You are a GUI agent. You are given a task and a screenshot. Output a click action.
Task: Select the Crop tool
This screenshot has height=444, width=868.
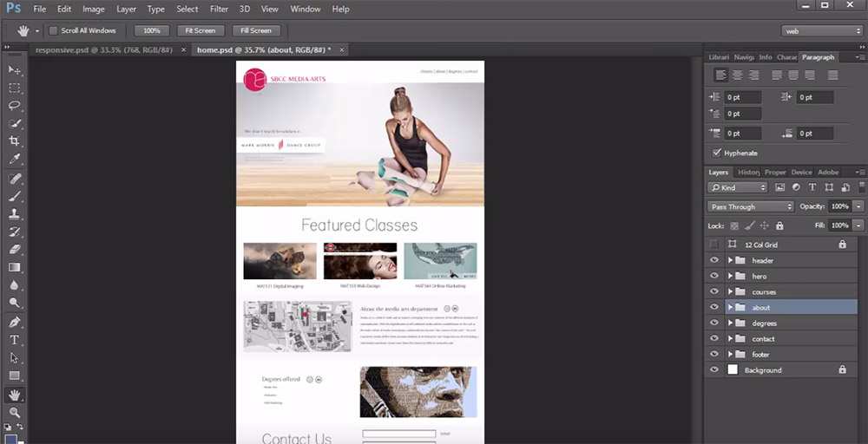click(14, 141)
